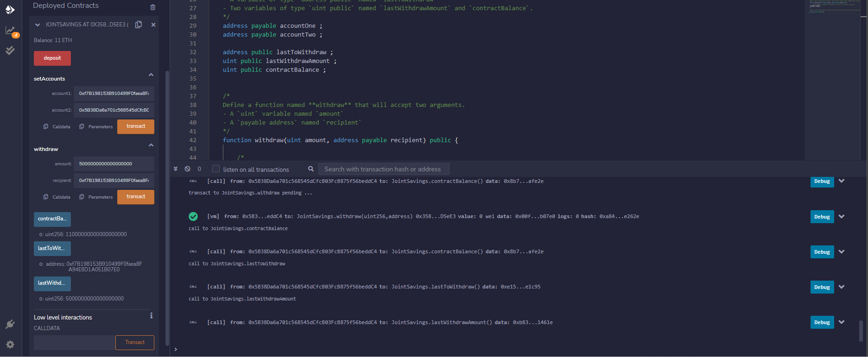The image size is (868, 357).
Task: Focus the transaction hash search box
Action: (x=384, y=169)
